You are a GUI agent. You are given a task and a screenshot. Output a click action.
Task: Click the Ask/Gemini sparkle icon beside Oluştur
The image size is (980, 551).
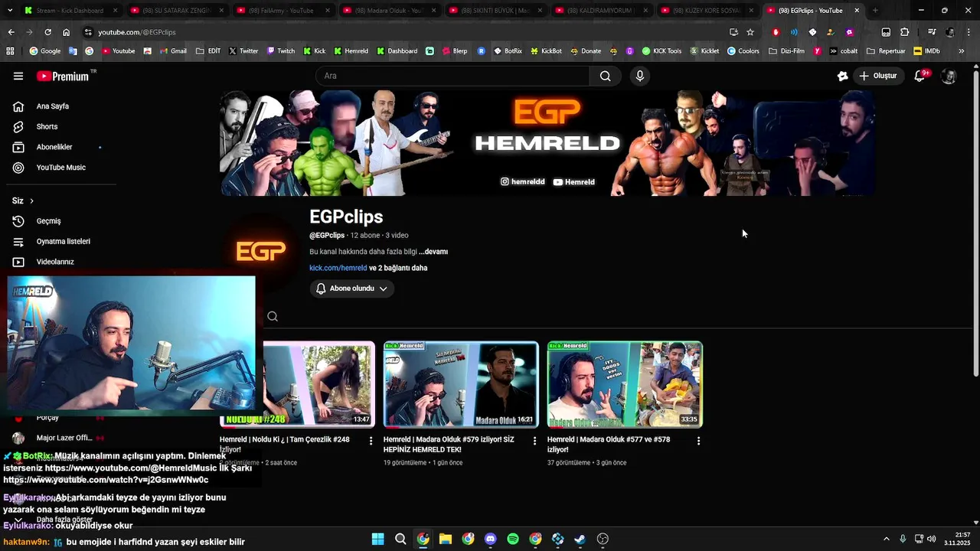[x=842, y=76]
